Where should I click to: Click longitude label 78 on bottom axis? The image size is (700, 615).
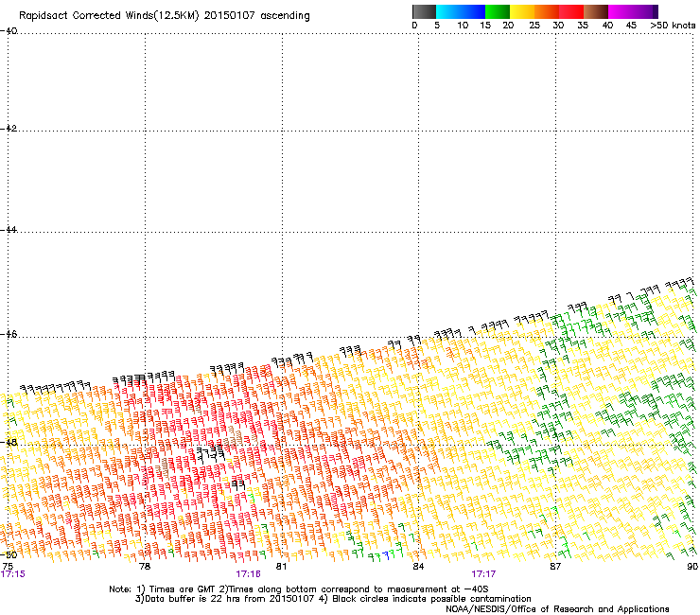tap(145, 567)
